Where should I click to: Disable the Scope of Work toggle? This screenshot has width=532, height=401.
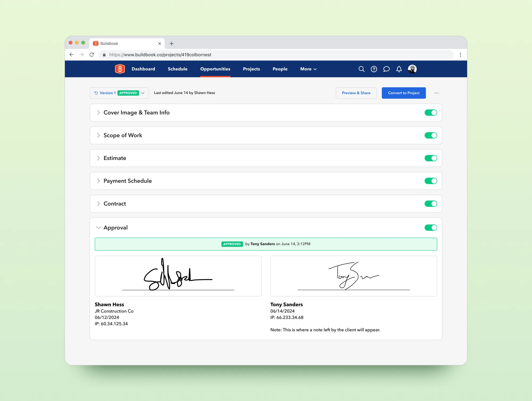[x=431, y=136]
